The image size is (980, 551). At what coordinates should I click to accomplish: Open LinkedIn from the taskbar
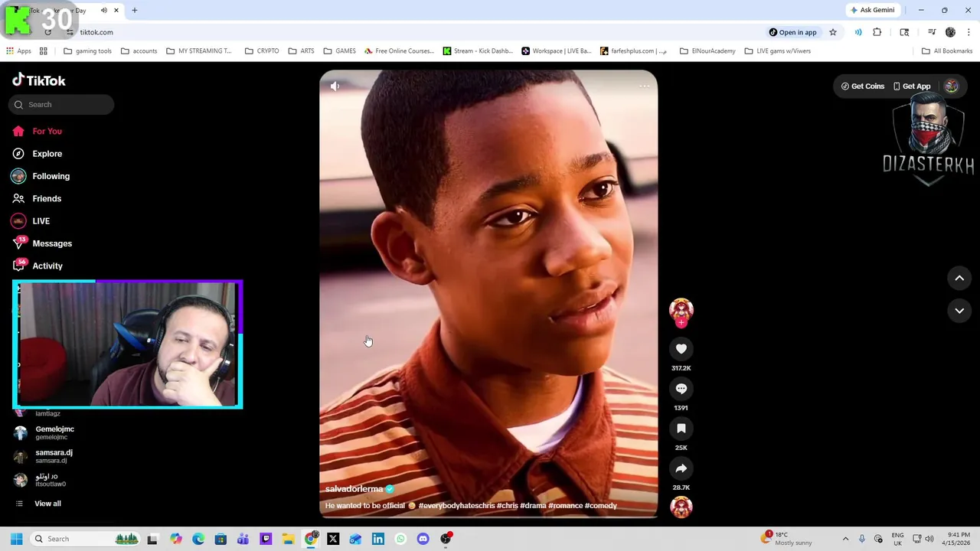click(x=378, y=539)
